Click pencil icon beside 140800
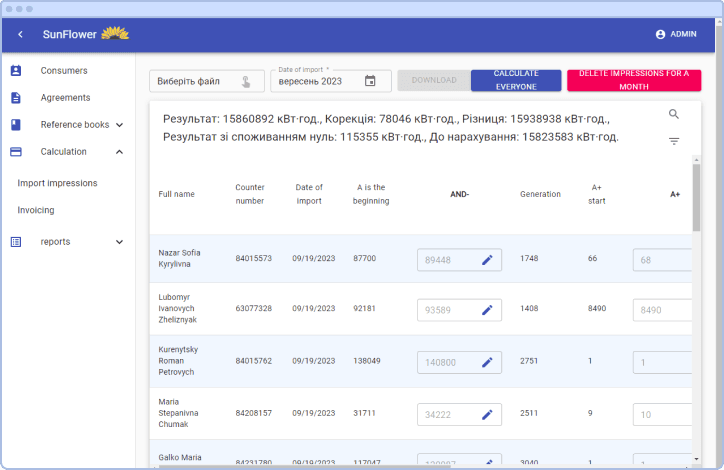The width and height of the screenshot is (724, 470). (487, 362)
